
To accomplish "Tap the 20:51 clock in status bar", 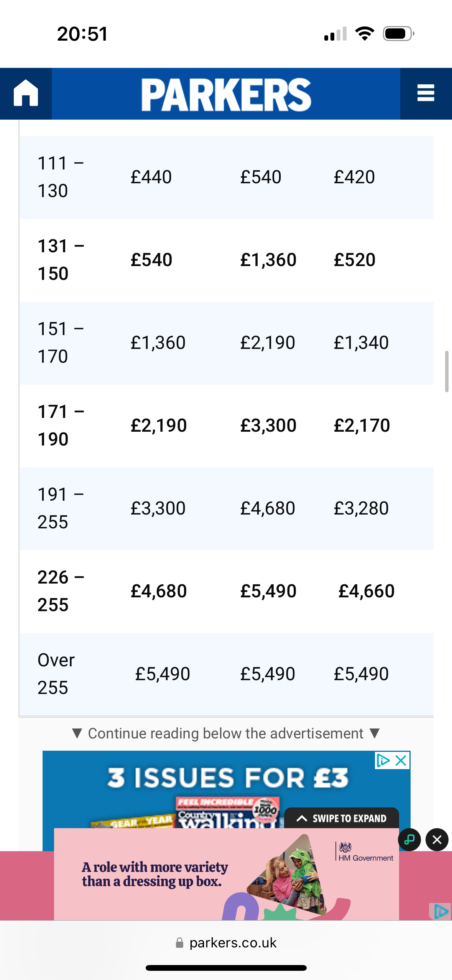I will pyautogui.click(x=82, y=34).
